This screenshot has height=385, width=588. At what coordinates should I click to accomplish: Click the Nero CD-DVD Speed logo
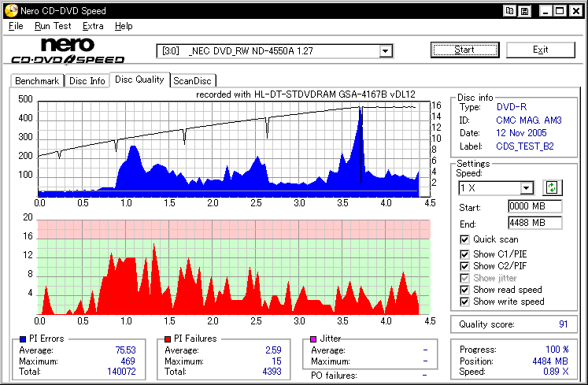[68, 50]
